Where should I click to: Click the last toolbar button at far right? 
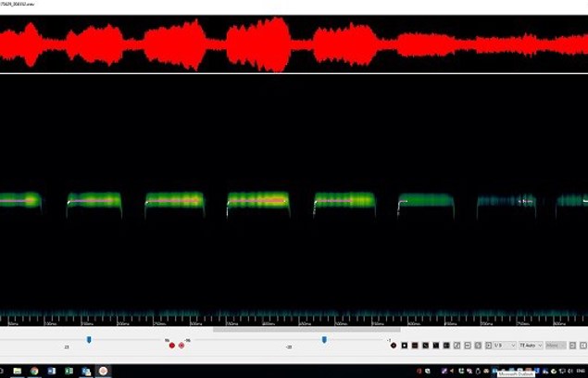tap(580, 346)
